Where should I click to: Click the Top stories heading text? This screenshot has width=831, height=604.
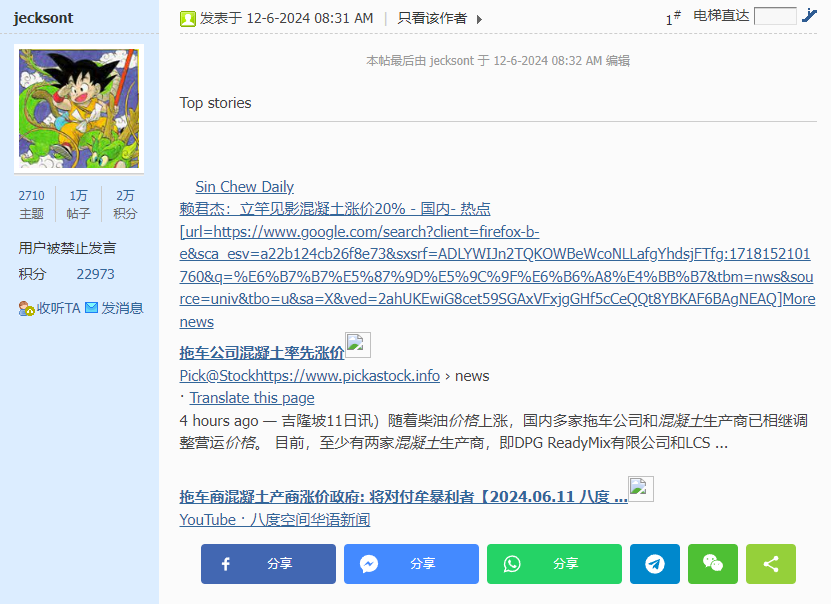(215, 103)
